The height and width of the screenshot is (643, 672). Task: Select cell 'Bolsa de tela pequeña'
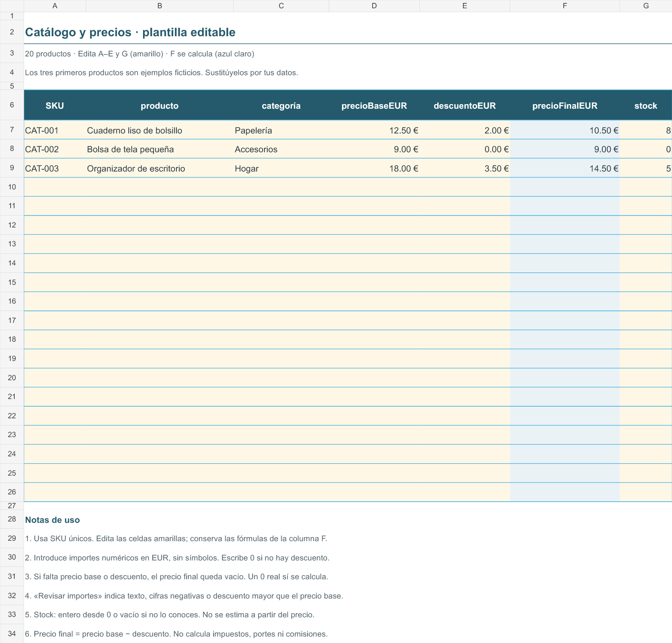(160, 149)
